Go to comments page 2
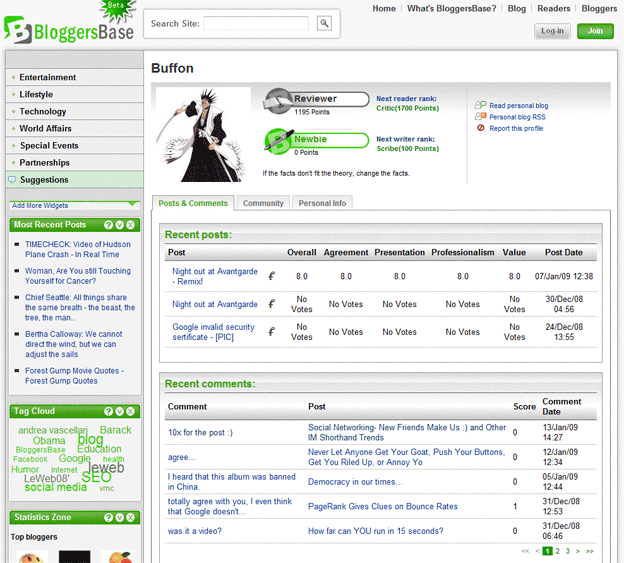The image size is (624, 563). click(558, 551)
